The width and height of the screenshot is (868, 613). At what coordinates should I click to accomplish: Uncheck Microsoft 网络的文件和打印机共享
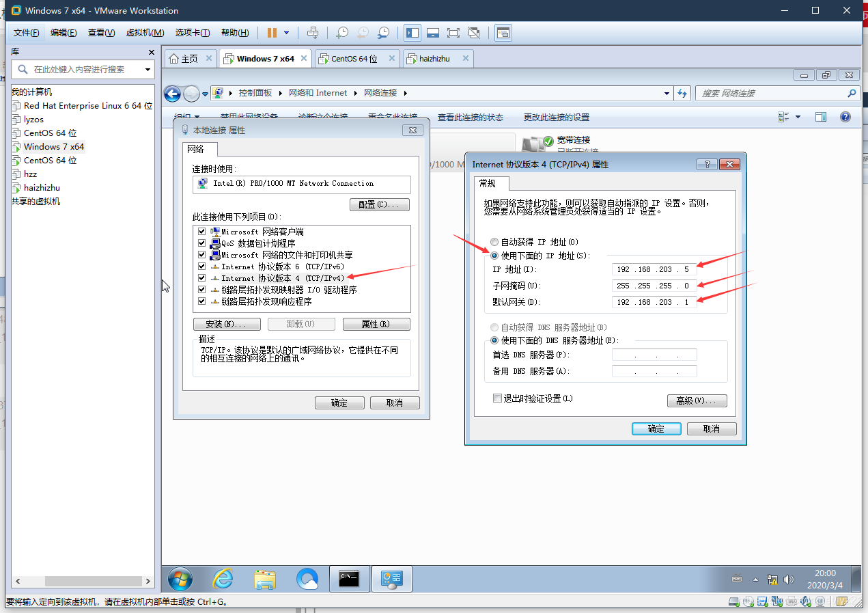[201, 255]
